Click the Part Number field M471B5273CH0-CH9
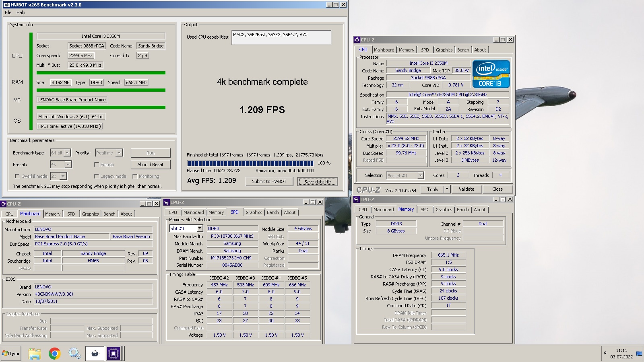This screenshot has width=644, height=362. (x=231, y=258)
